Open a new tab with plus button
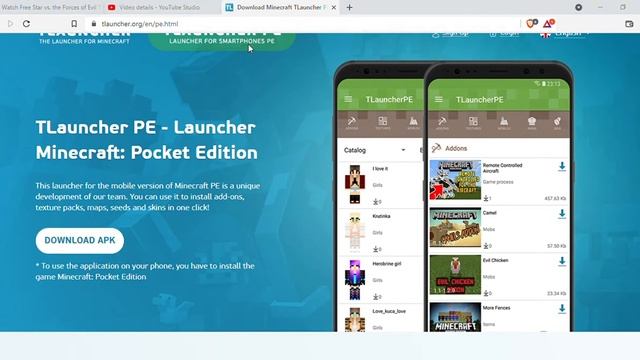The width and height of the screenshot is (640, 360). pyautogui.click(x=349, y=7)
